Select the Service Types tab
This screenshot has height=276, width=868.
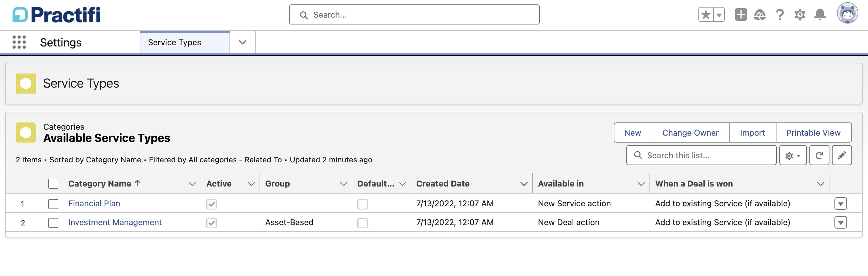coord(185,42)
